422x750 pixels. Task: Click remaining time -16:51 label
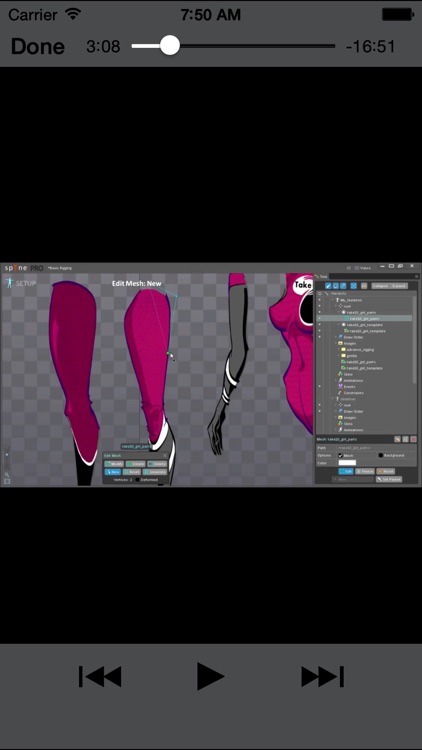371,46
